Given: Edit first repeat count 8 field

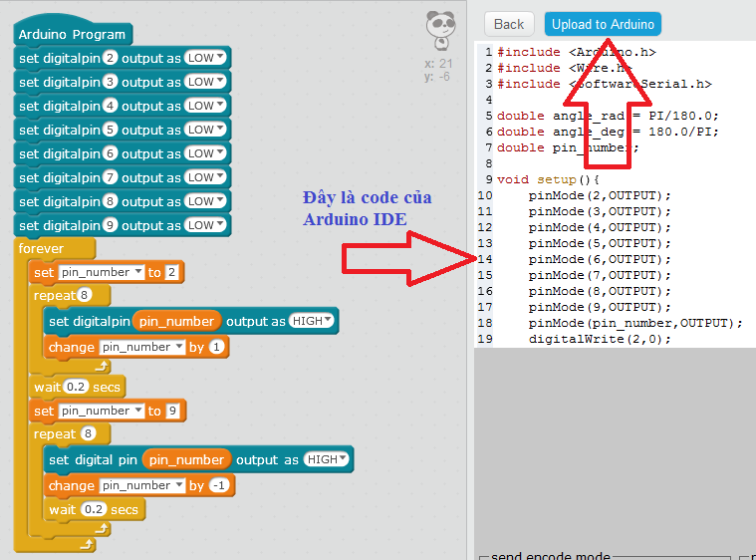Looking at the screenshot, I should [84, 295].
